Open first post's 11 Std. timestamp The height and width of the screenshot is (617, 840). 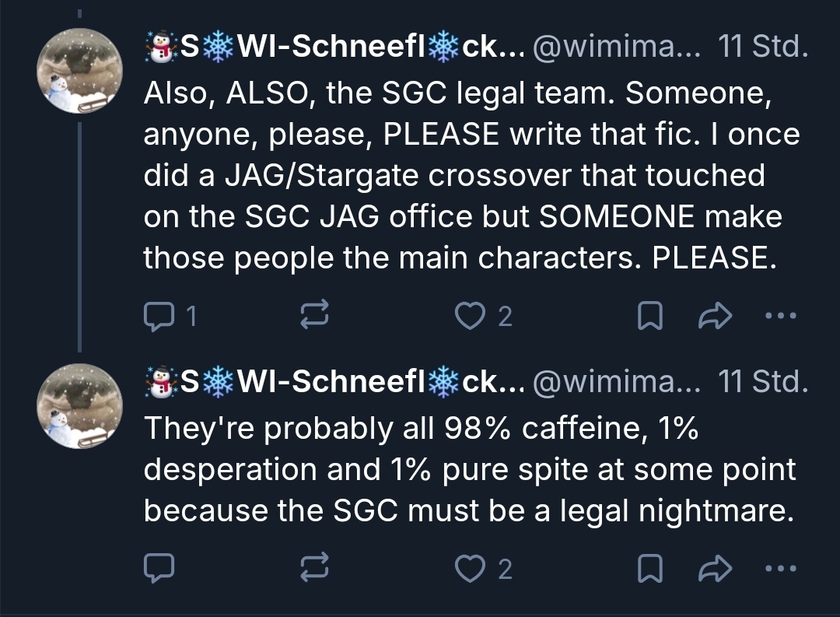763,48
